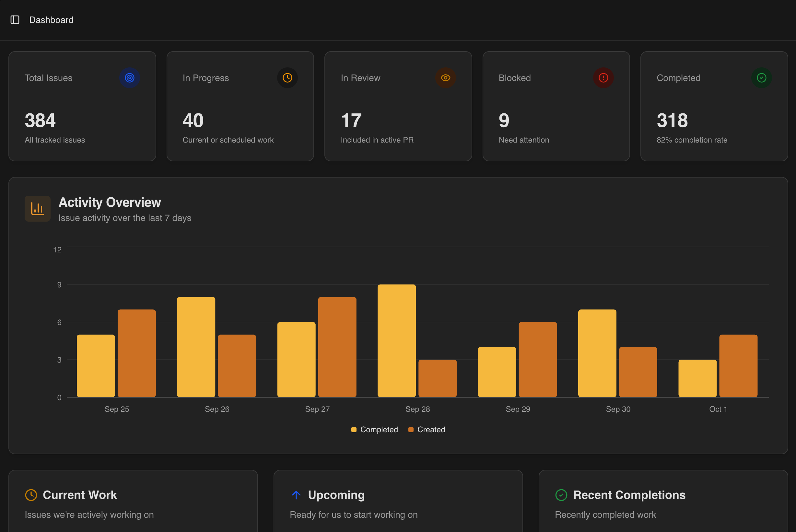
Task: Click the Total Issues target icon
Action: 130,78
